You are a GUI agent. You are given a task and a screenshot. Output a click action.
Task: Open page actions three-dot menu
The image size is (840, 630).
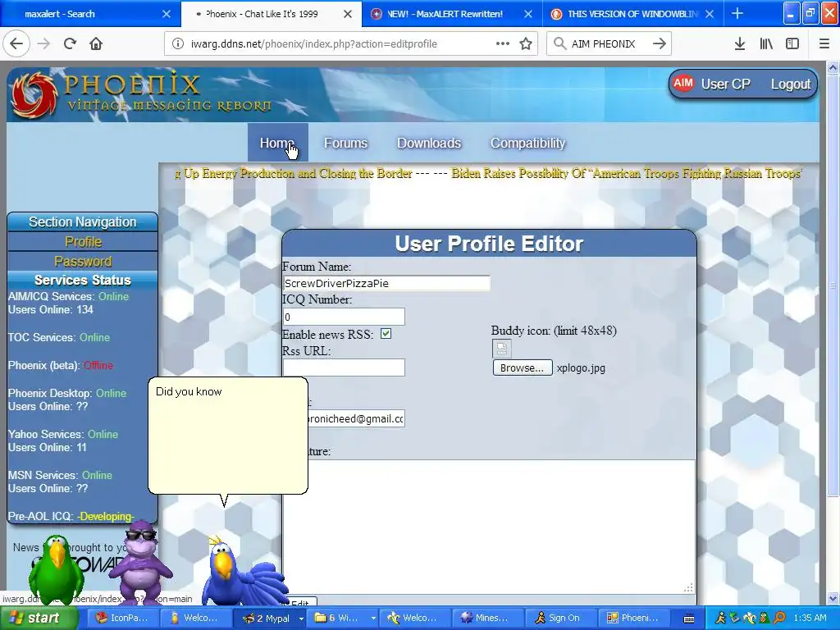pyautogui.click(x=503, y=44)
